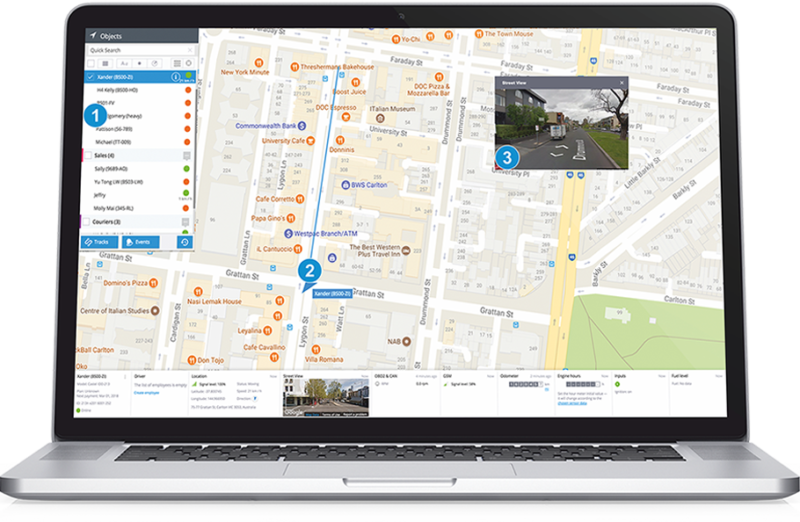Click the Create employee link
The width and height of the screenshot is (800, 522).
coord(146,393)
